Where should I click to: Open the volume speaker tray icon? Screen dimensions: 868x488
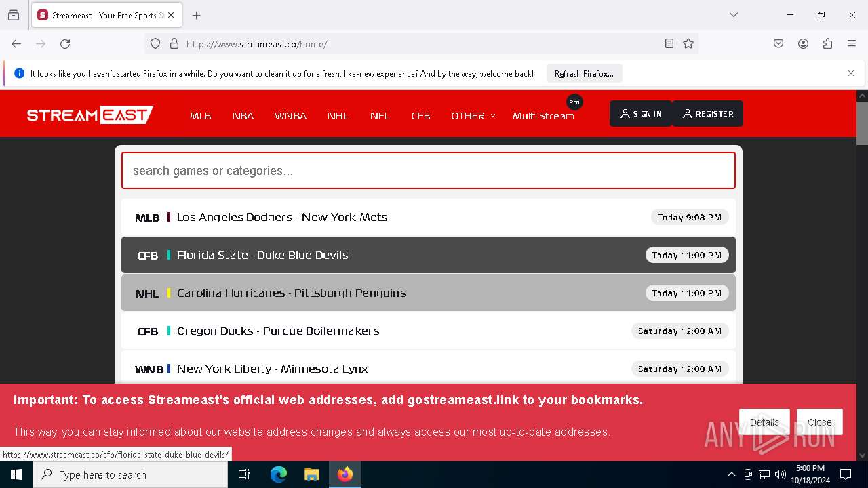coord(781,474)
